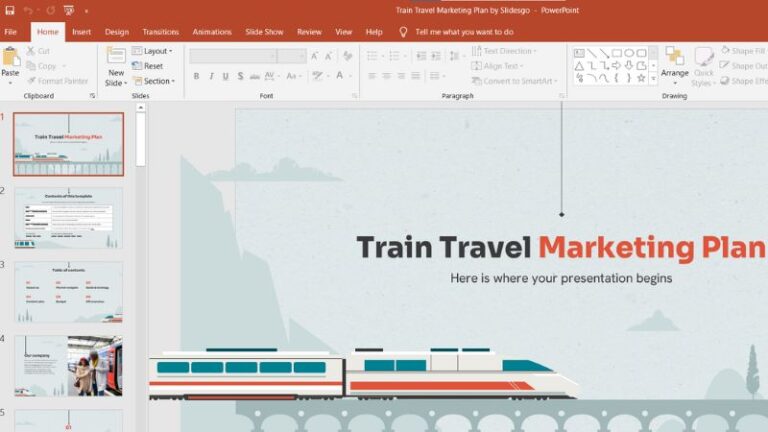Open Text Direction dropdown
Viewport: 768px width, 432px height.
tap(504, 51)
